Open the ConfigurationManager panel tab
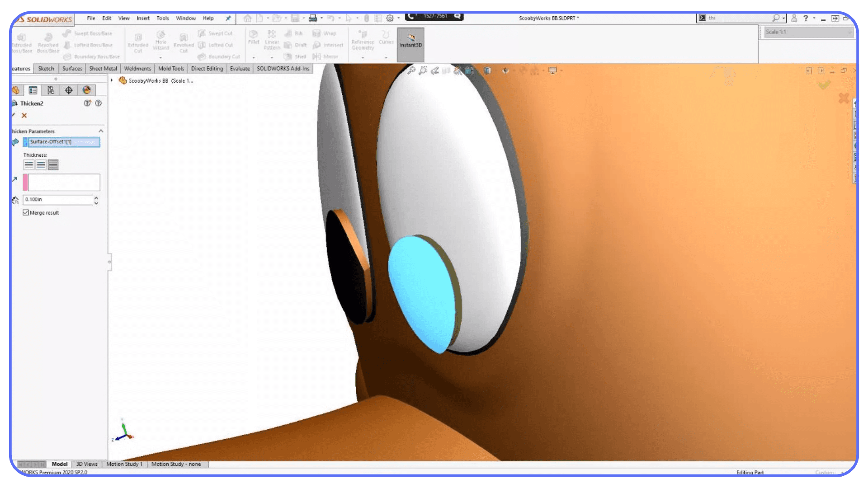Viewport: 868px width, 488px height. coord(51,90)
